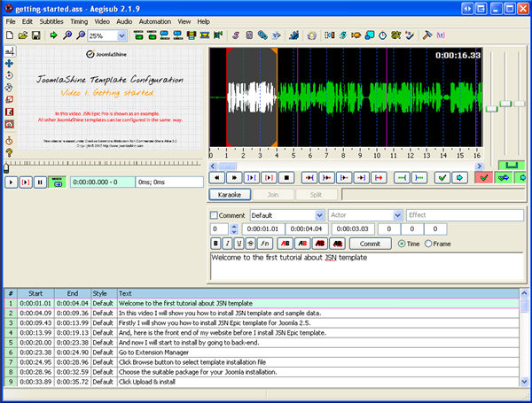The height and width of the screenshot is (403, 532).
Task: Pick the primary colour AB button
Action: click(286, 244)
